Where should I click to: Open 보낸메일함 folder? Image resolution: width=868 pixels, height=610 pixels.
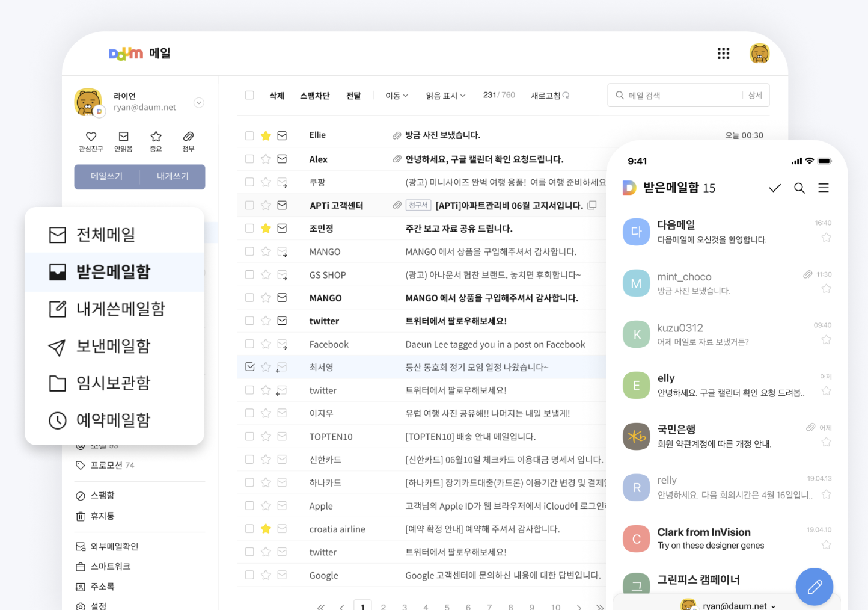point(114,347)
